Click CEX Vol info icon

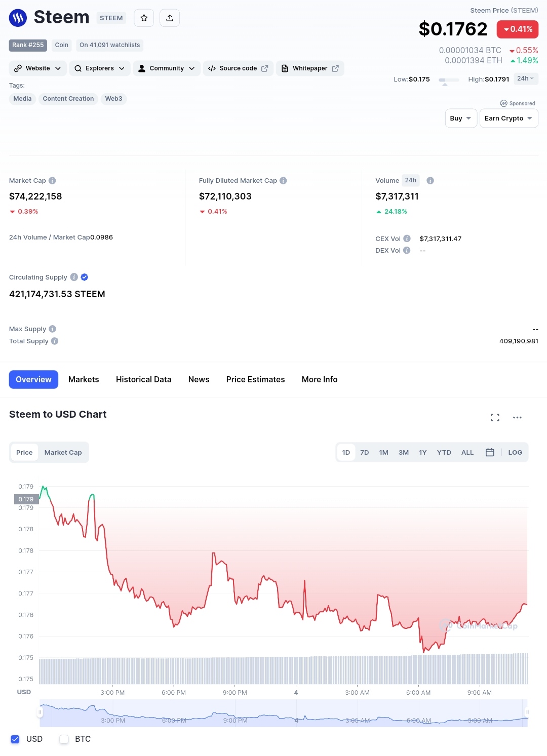(x=407, y=238)
